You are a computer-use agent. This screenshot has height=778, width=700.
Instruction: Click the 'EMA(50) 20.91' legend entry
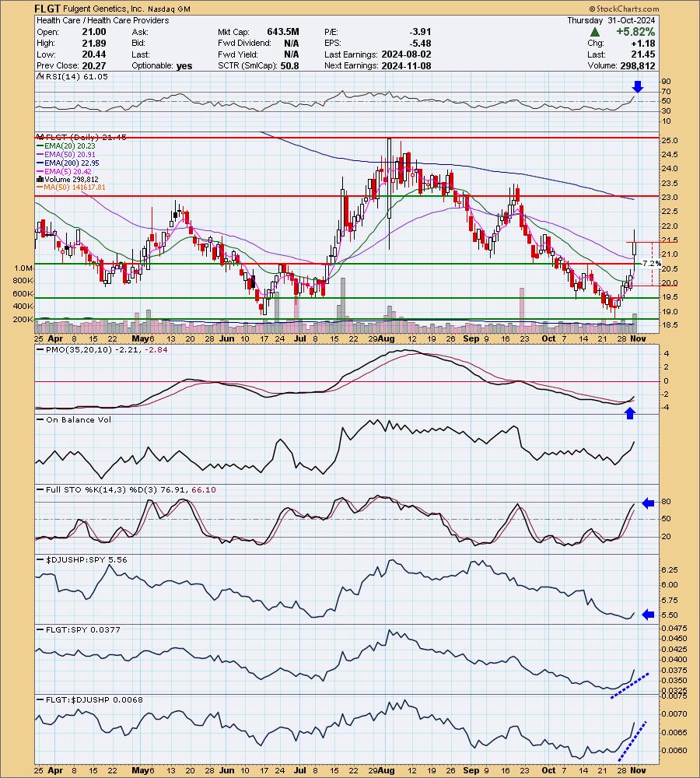[x=70, y=154]
